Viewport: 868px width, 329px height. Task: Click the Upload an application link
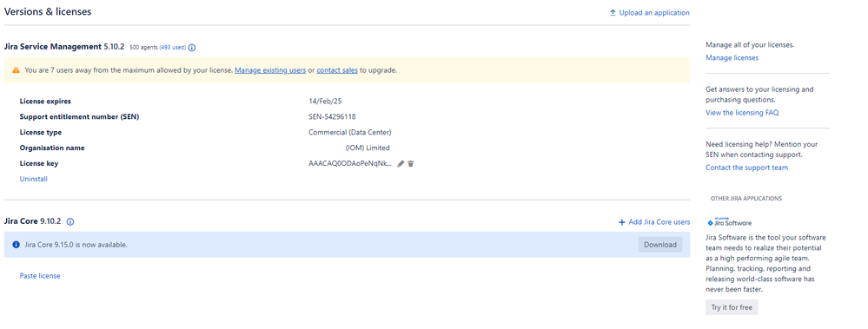pyautogui.click(x=653, y=13)
